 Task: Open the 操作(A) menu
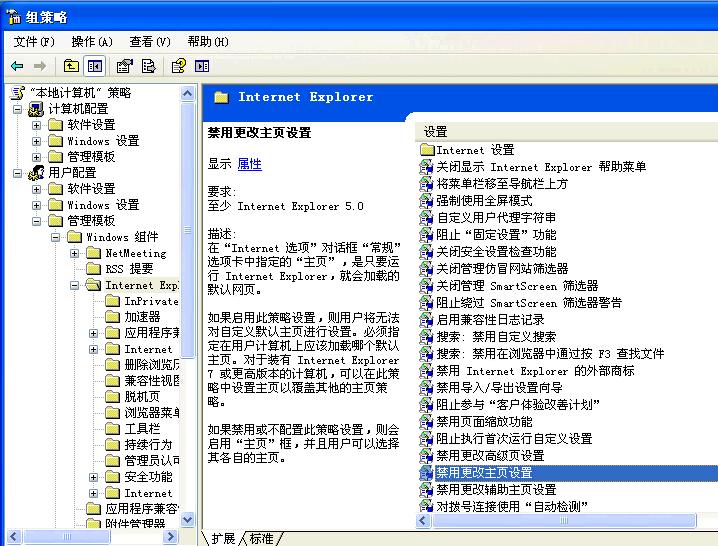[x=91, y=41]
